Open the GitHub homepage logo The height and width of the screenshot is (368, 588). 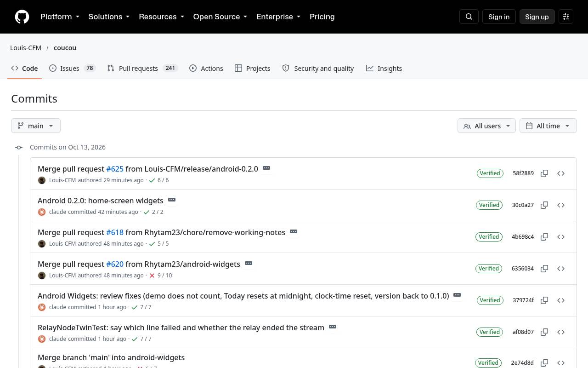coord(22,17)
